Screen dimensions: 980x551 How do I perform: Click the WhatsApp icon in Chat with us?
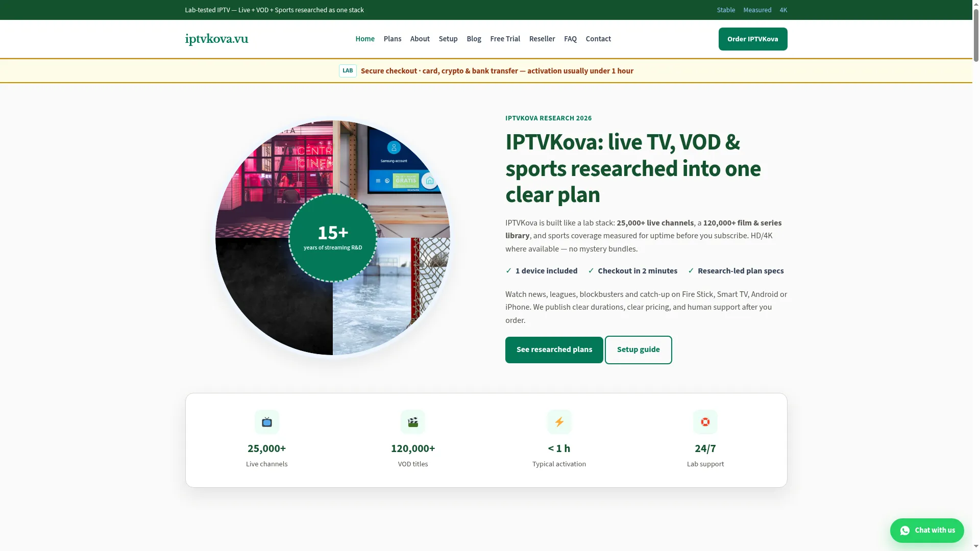(905, 531)
